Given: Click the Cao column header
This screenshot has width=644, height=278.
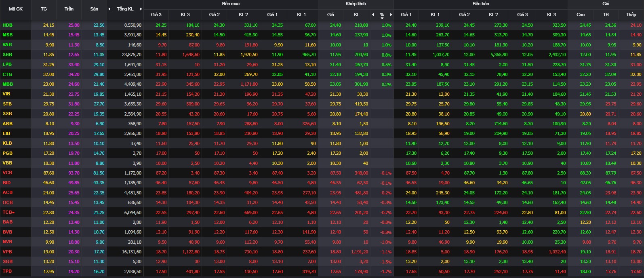Looking at the screenshot, I should pyautogui.click(x=580, y=15).
